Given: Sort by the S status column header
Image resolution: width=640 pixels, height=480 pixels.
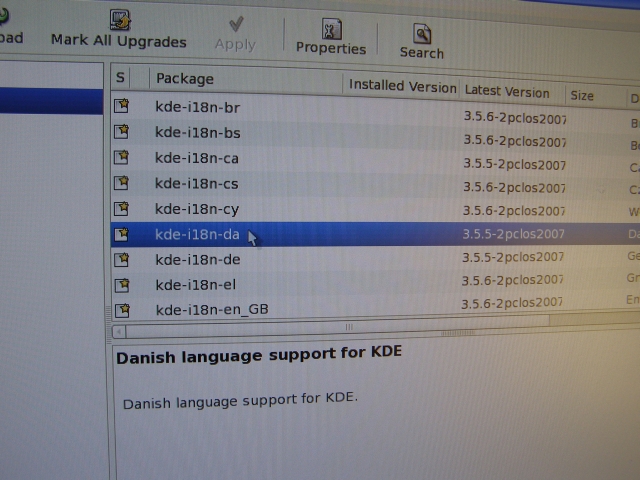Looking at the screenshot, I should pos(120,77).
